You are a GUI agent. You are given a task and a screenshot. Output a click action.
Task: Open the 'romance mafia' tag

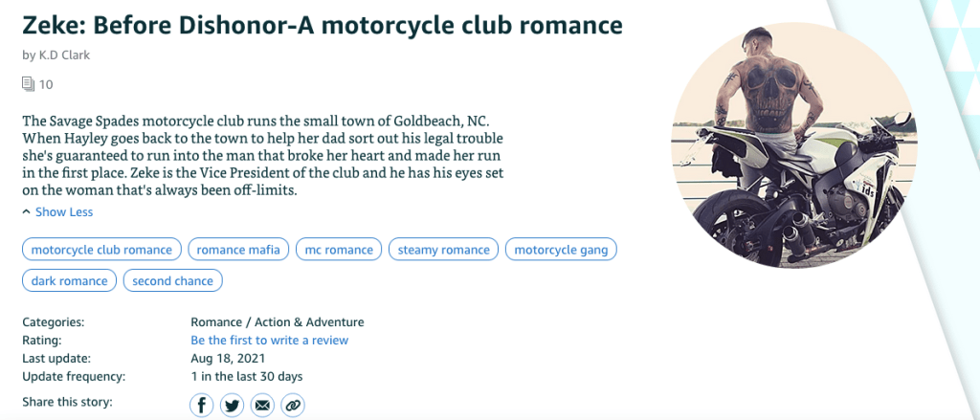click(x=238, y=250)
